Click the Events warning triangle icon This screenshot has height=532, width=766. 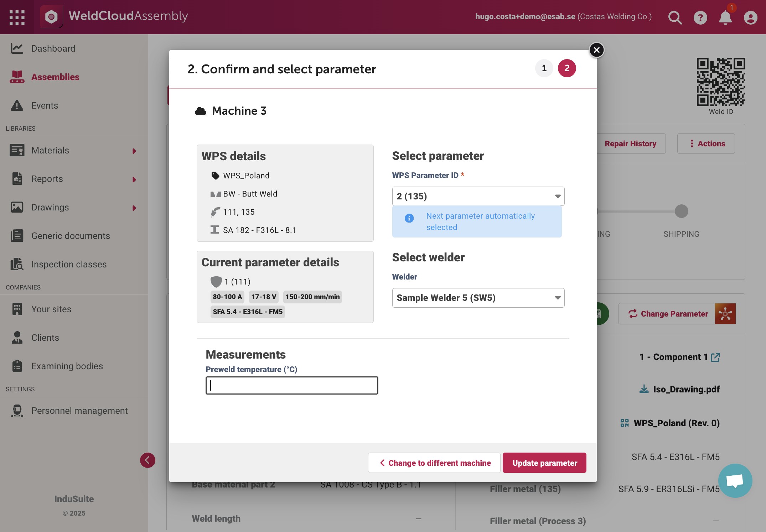coord(17,105)
